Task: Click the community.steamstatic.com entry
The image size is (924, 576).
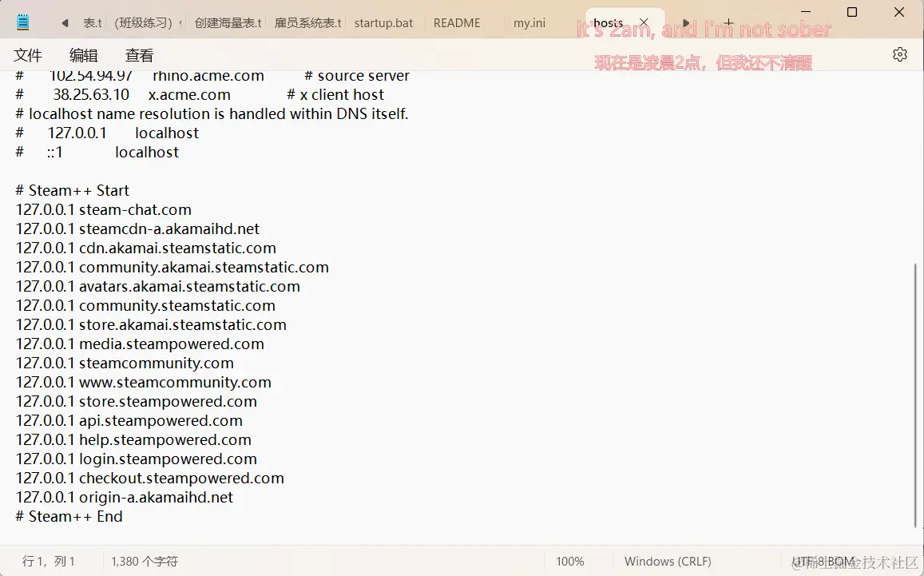Action: tap(145, 305)
